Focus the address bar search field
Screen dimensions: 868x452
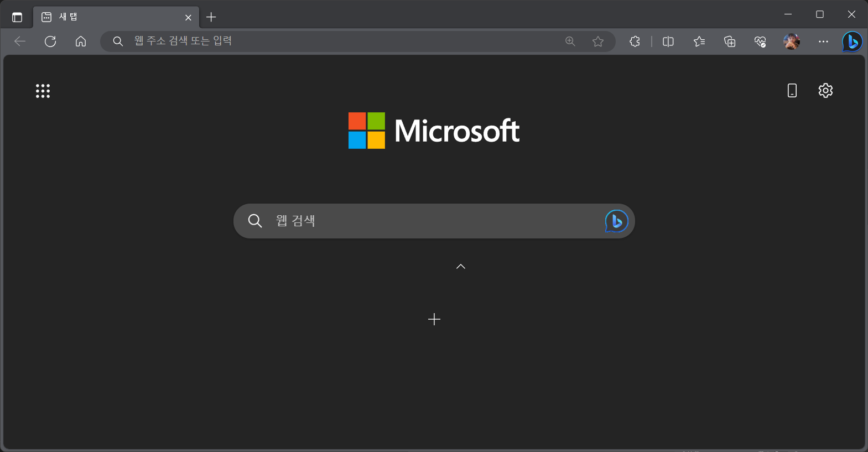tap(357, 41)
